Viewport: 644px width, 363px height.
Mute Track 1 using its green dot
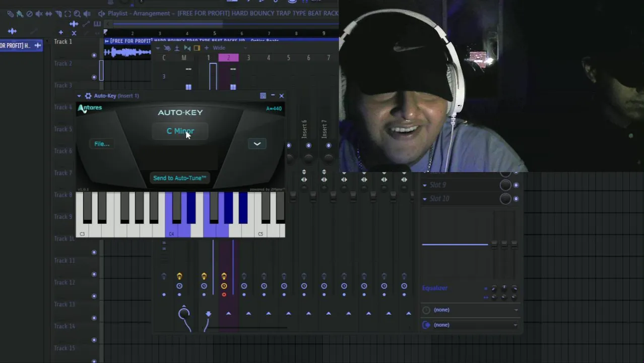point(94,55)
